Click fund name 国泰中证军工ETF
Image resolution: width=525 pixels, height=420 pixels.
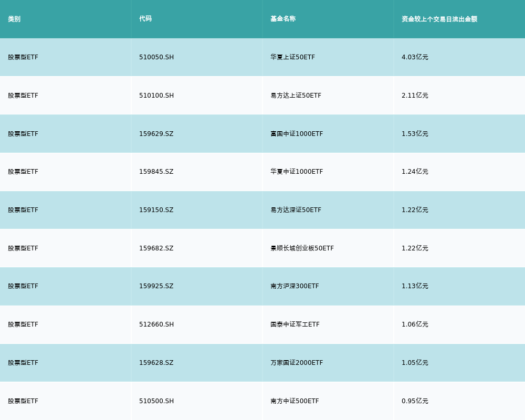pos(295,324)
